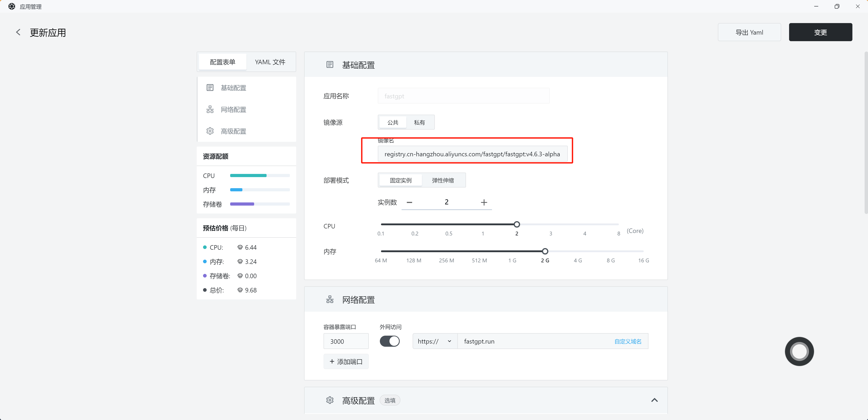Select 网络配置 in the left sidebar
The width and height of the screenshot is (868, 420).
(x=234, y=109)
